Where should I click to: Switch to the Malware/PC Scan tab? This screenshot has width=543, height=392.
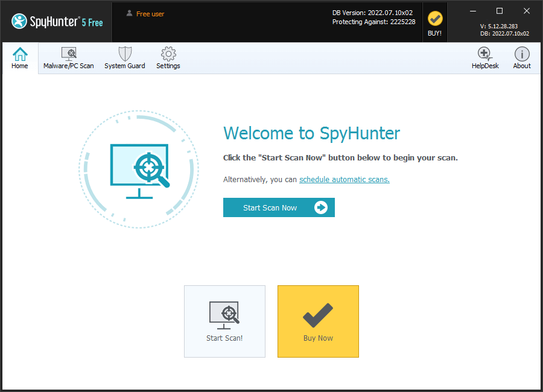point(68,58)
